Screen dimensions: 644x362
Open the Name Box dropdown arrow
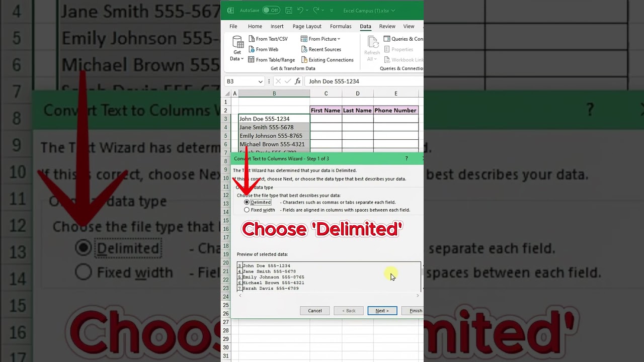260,81
